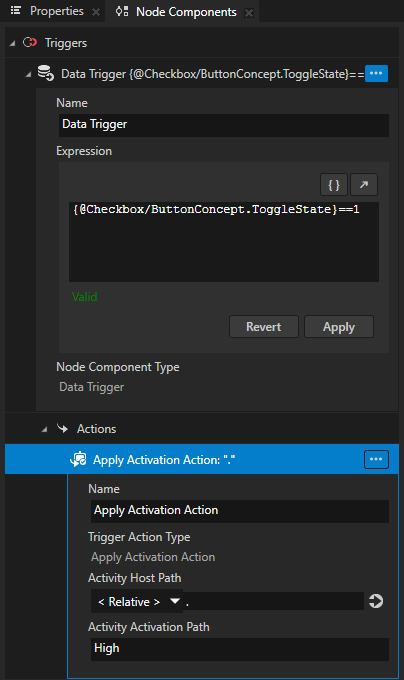Click the Properties tab list icon
Screen dimensions: 404x680
[16, 10]
